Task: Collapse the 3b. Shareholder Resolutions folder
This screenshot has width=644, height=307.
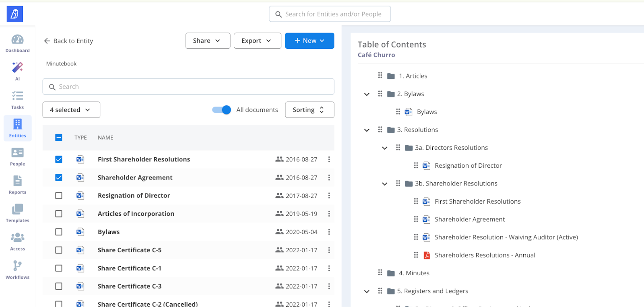Action: tap(385, 184)
